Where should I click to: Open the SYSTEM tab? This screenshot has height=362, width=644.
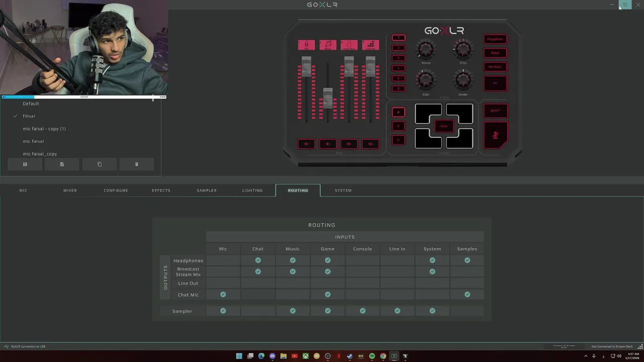[343, 191]
